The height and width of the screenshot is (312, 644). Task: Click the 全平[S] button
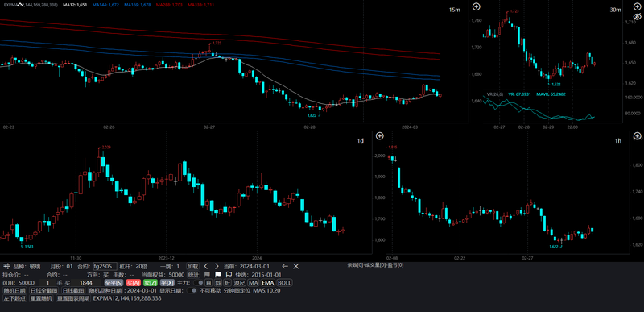point(114,283)
